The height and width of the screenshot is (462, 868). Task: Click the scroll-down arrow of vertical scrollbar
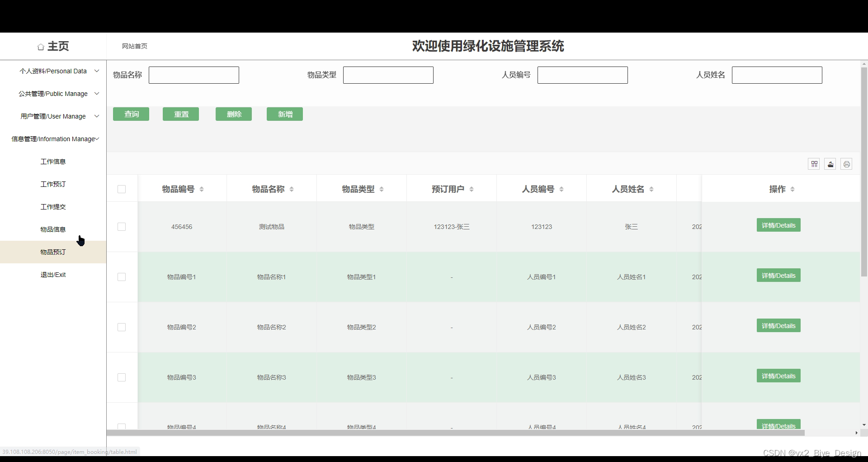pos(864,425)
